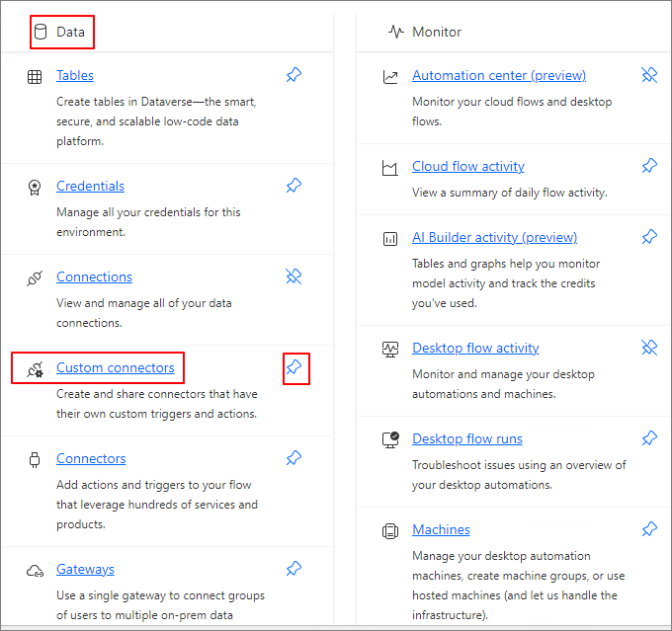Click 'Manage all your credentials' description
The height and width of the screenshot is (631, 672).
click(x=148, y=222)
